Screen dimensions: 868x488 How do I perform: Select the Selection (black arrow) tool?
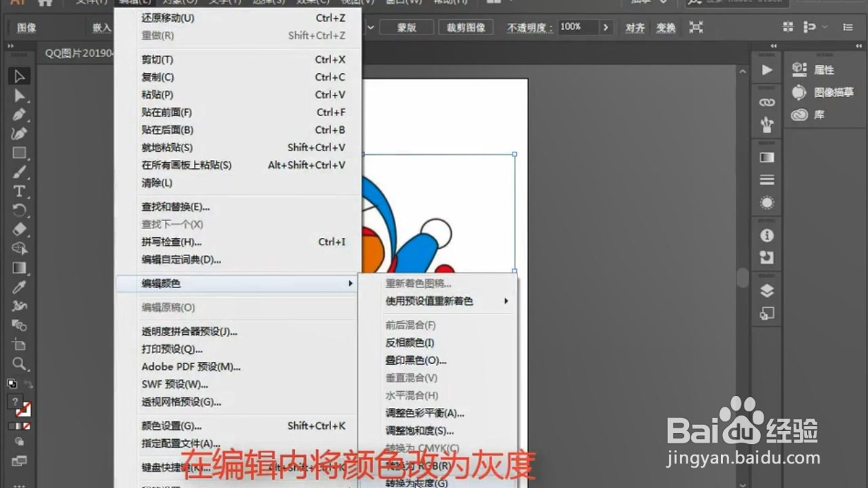[19, 76]
